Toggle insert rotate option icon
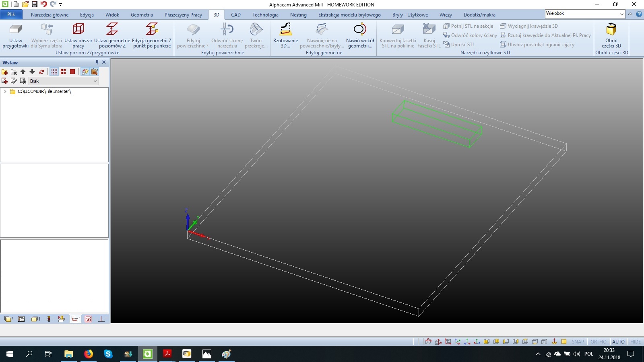This screenshot has height=362, width=644. click(85, 72)
